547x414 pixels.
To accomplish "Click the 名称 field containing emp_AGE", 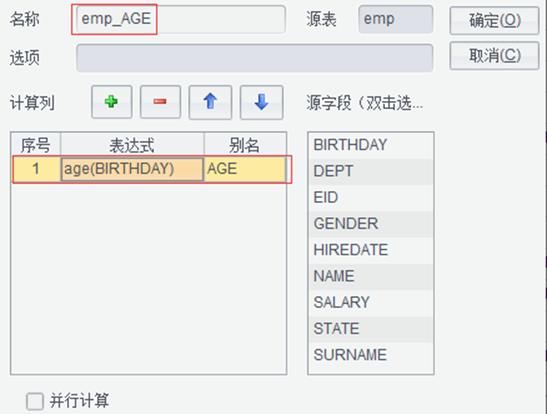I will (x=181, y=19).
